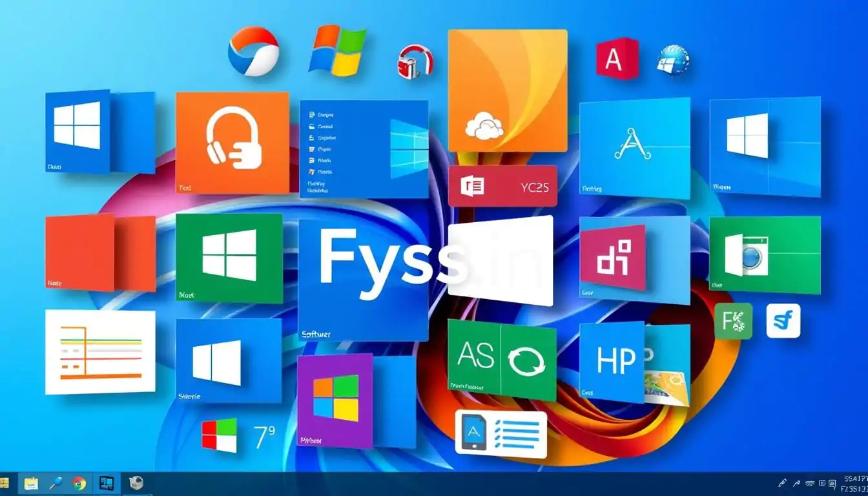Click the blue pushpin icon in the taskbar
Viewport: 868px width, 496px height.
coord(56,483)
